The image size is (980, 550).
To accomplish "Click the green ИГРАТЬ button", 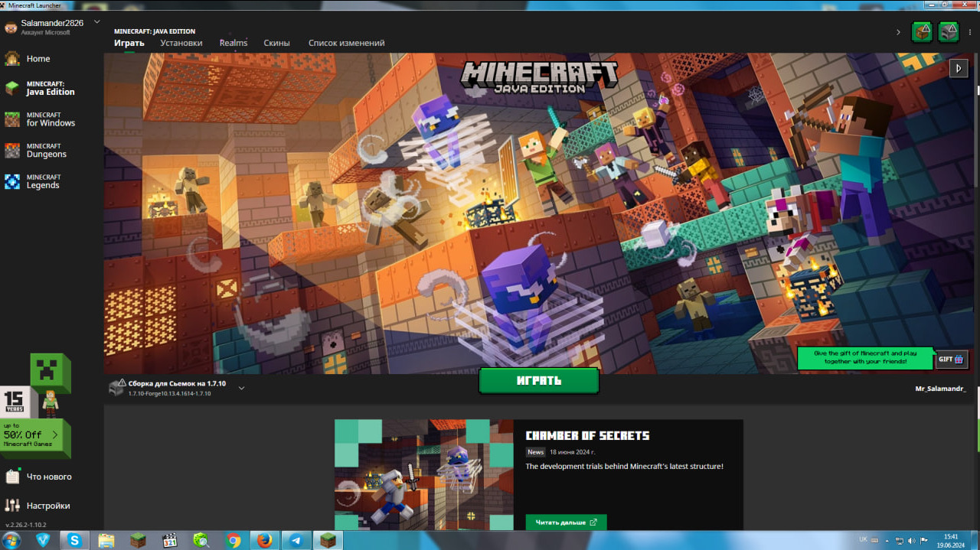I will (x=539, y=380).
